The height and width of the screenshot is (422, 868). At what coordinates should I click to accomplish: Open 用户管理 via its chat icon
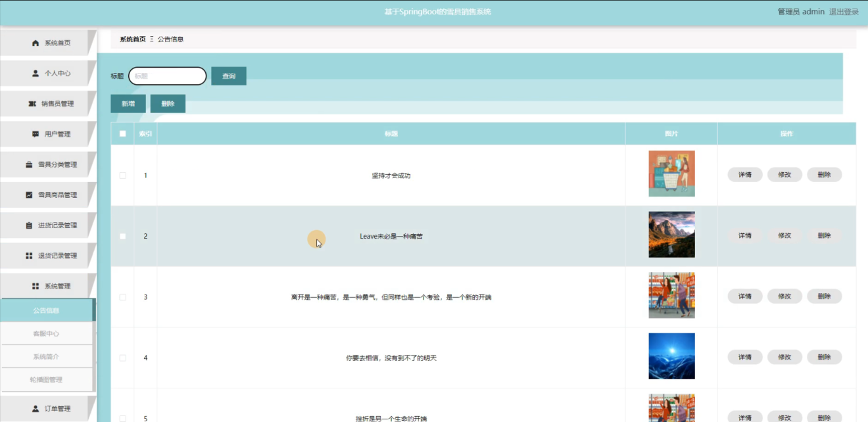pyautogui.click(x=36, y=134)
